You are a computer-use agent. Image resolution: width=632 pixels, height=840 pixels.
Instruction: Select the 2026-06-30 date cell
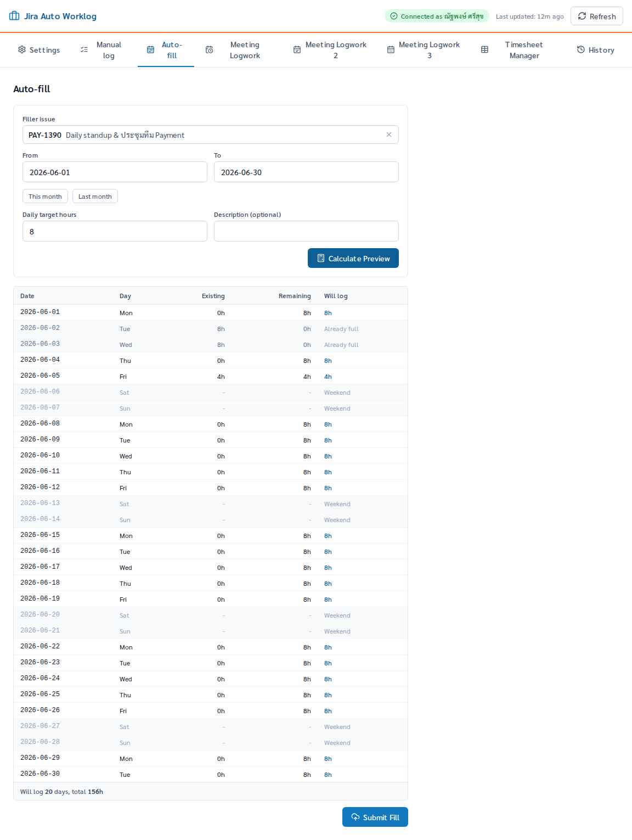tap(40, 774)
